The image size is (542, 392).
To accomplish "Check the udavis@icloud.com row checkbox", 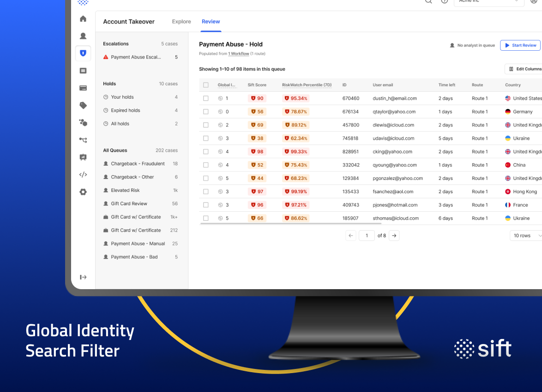I will (x=205, y=138).
